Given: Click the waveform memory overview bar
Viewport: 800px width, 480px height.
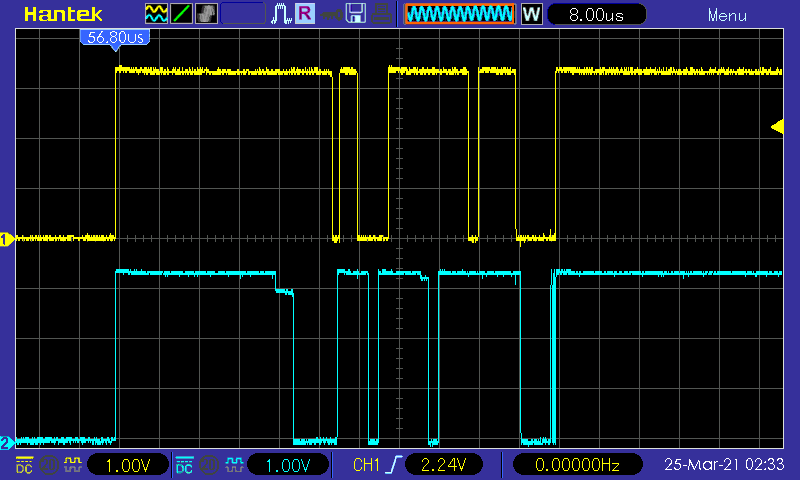Looking at the screenshot, I should pos(460,14).
